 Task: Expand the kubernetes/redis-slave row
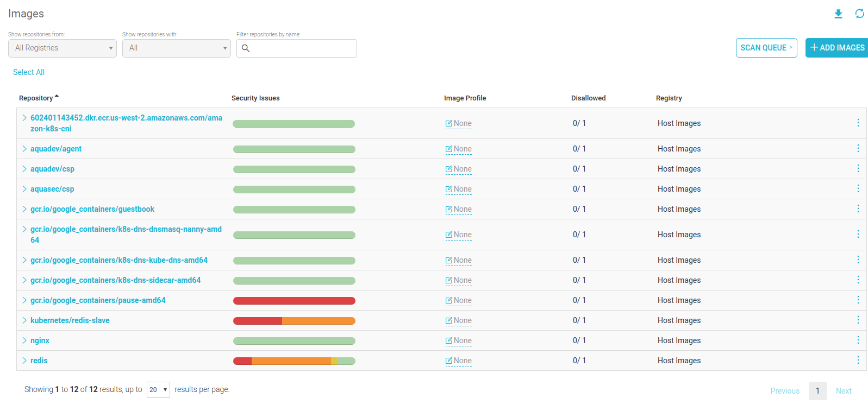pos(24,320)
